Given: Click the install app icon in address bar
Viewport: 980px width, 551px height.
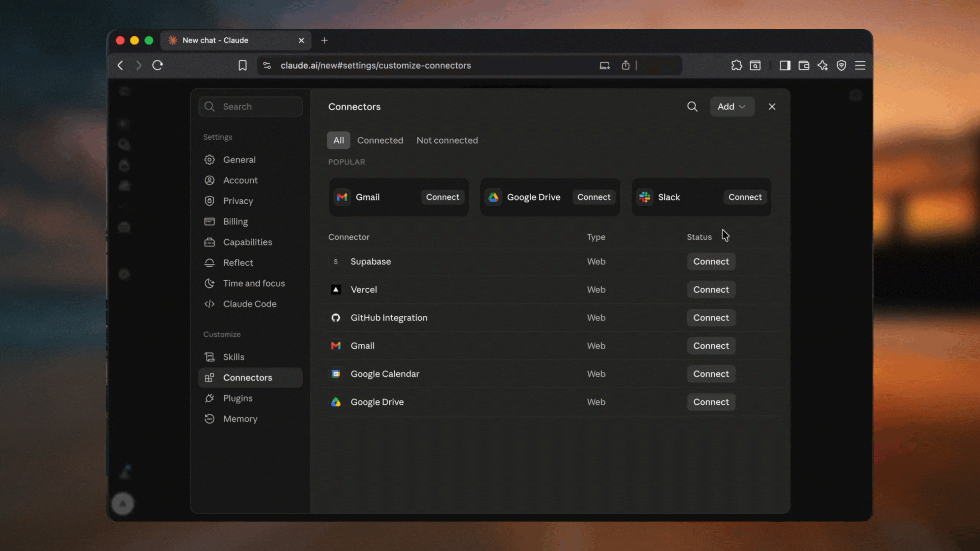Looking at the screenshot, I should (x=605, y=65).
